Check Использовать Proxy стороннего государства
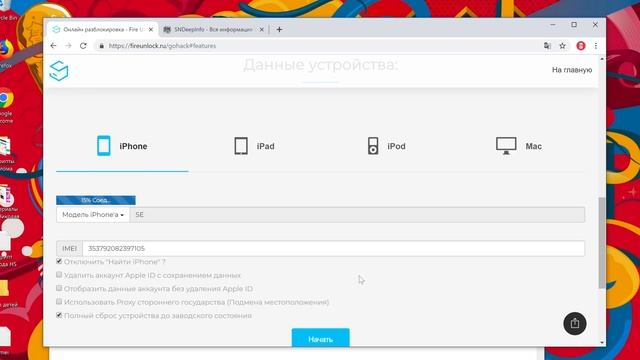The height and width of the screenshot is (360, 640). pos(59,302)
